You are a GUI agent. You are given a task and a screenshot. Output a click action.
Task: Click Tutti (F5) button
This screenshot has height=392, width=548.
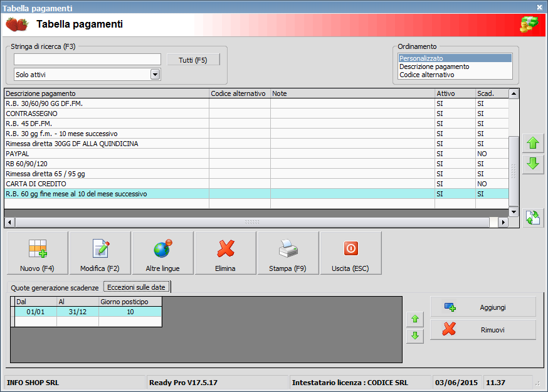point(193,60)
